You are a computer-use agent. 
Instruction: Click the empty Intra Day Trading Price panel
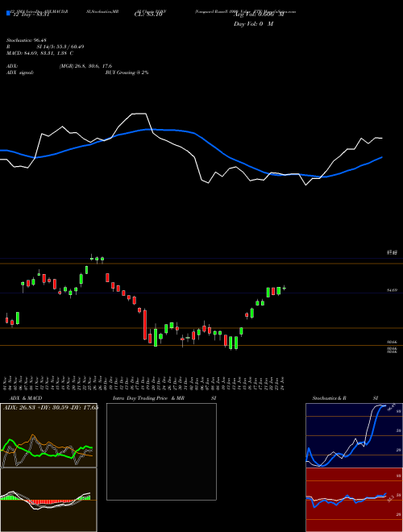161,451
